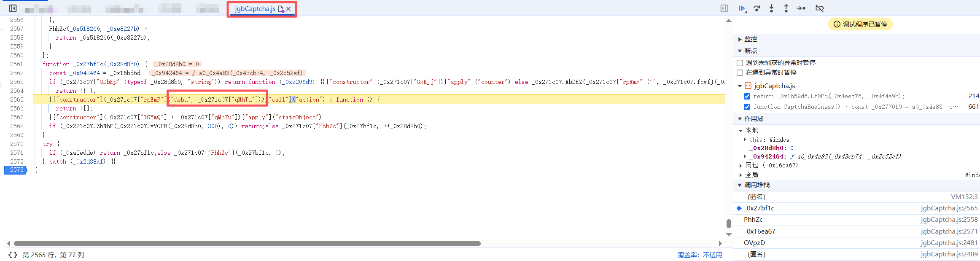The height and width of the screenshot is (261, 980).
Task: Select PhhZc frame in call stack
Action: pos(753,220)
